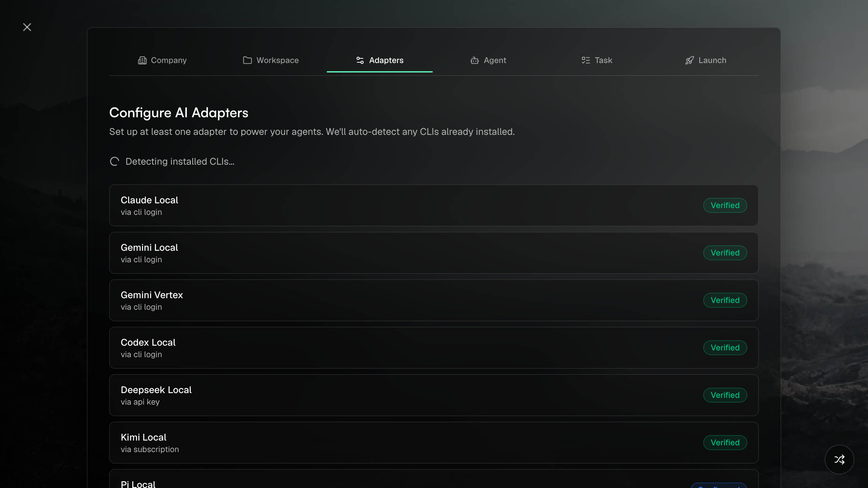The image size is (868, 488).
Task: Click the Verified badge on Gemini Vertex
Action: [725, 300]
